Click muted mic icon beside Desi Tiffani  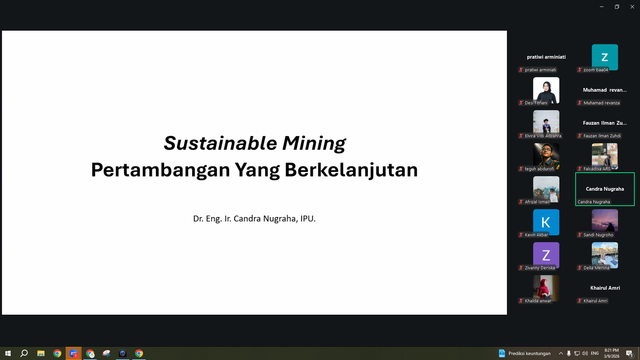[521, 103]
